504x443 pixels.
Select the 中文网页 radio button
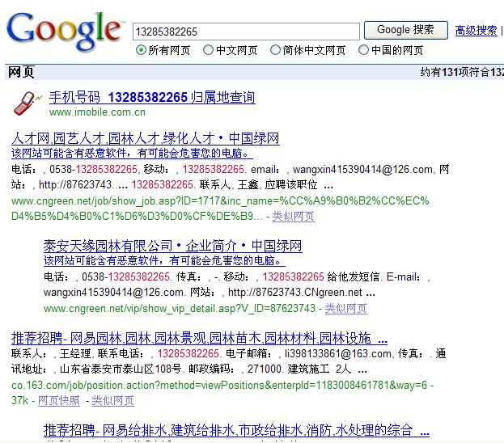point(209,50)
